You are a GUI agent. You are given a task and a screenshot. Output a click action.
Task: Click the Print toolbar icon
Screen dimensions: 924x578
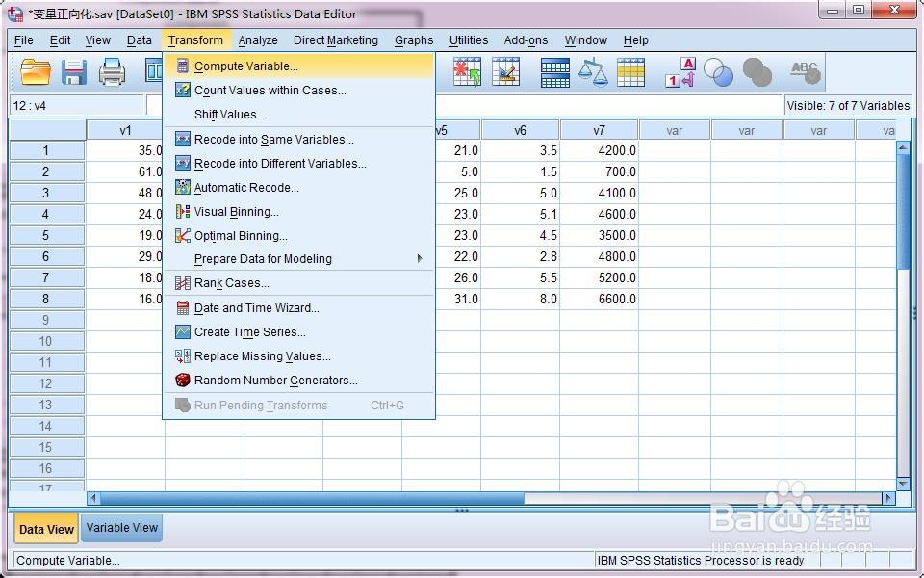pos(112,72)
